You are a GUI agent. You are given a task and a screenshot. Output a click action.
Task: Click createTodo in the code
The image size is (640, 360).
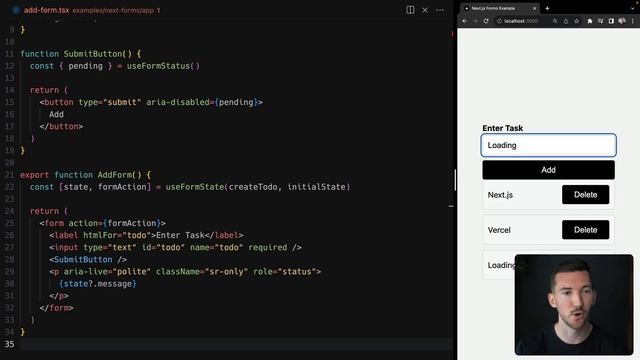(x=253, y=187)
